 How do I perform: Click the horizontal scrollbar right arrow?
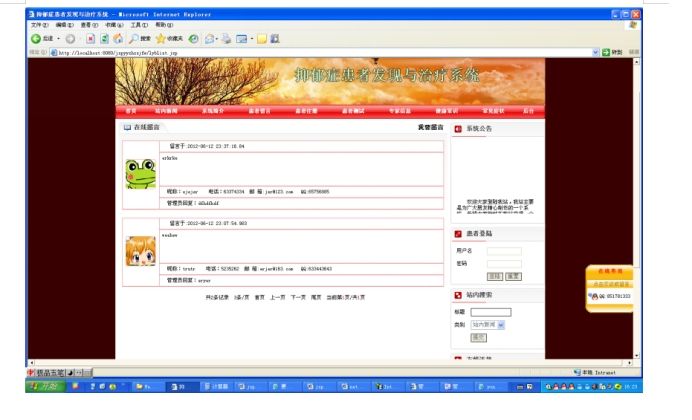point(629,363)
